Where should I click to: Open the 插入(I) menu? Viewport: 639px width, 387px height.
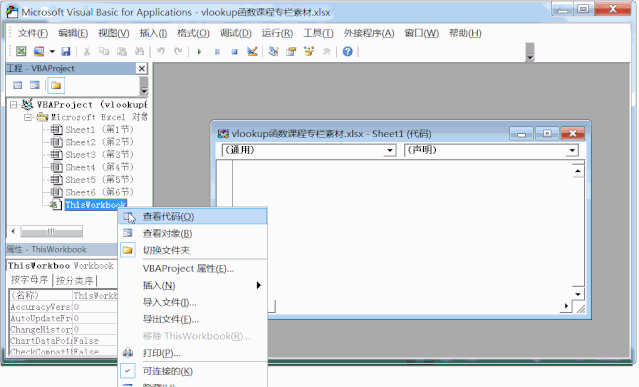(x=153, y=33)
